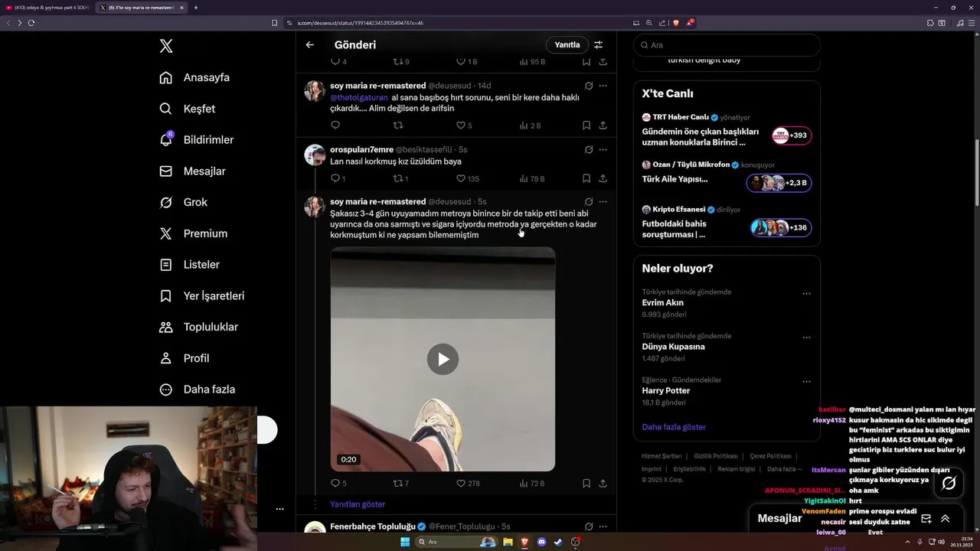Open Keşfet explore page
The height and width of the screenshot is (551, 980).
(188, 109)
